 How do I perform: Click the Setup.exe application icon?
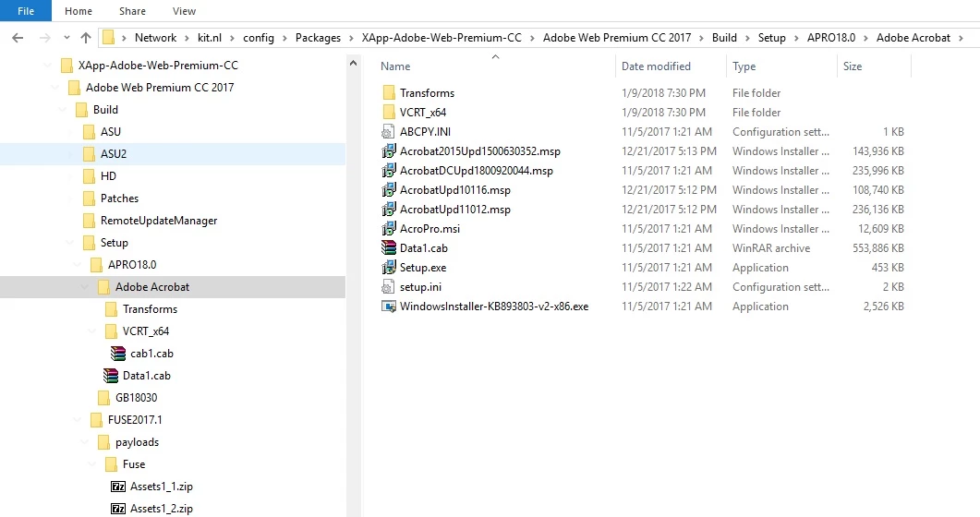[x=388, y=267]
